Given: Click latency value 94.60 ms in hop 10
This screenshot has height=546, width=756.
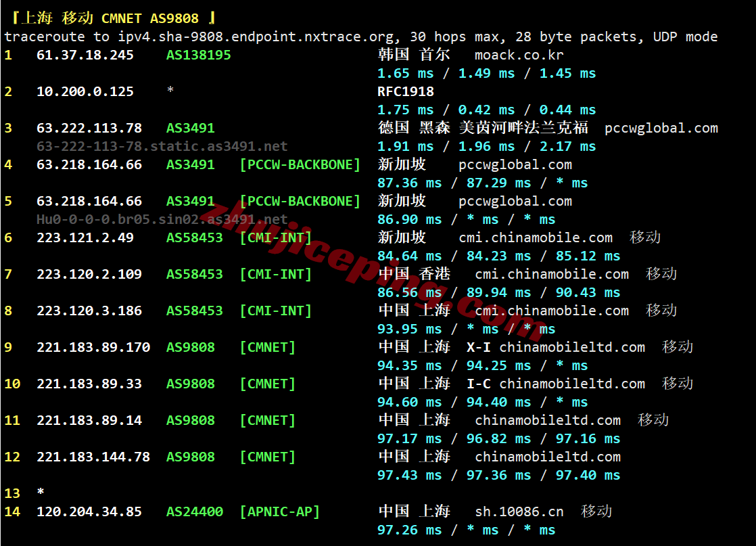Looking at the screenshot, I should point(409,403).
